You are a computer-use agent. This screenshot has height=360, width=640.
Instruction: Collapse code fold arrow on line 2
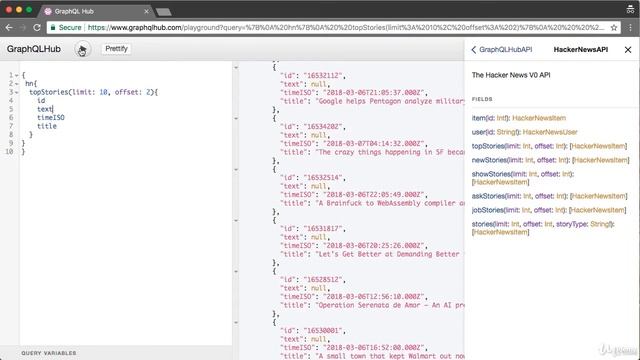[x=16, y=84]
